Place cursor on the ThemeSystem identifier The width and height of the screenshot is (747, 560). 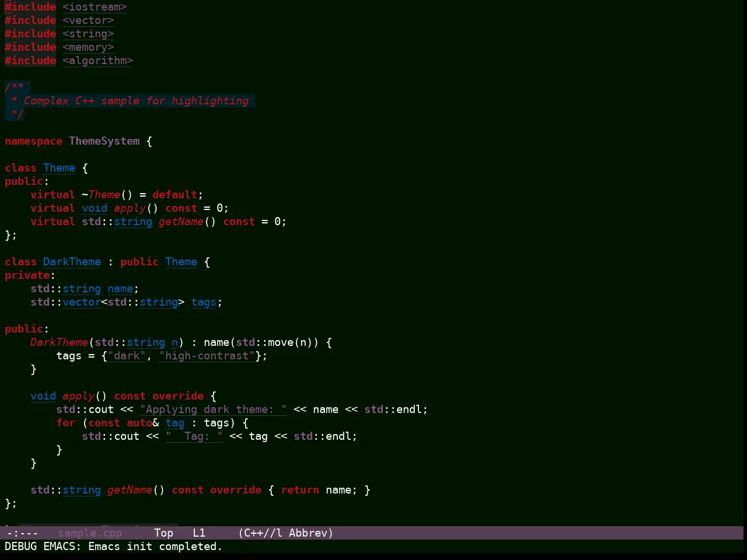click(x=104, y=141)
